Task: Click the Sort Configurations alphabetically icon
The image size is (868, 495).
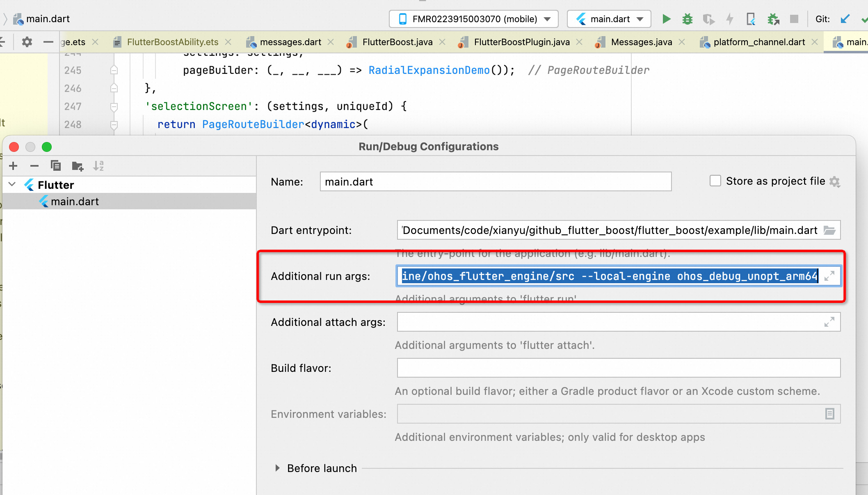Action: point(98,166)
